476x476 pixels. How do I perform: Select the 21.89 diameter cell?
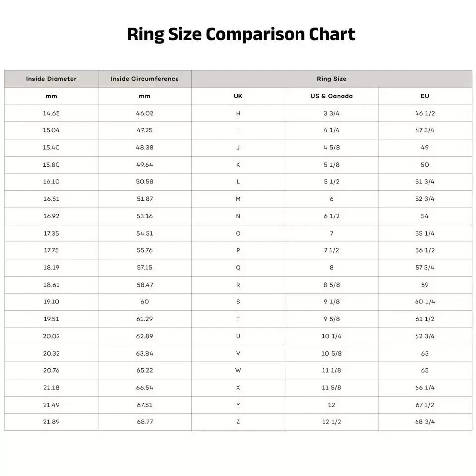51,422
